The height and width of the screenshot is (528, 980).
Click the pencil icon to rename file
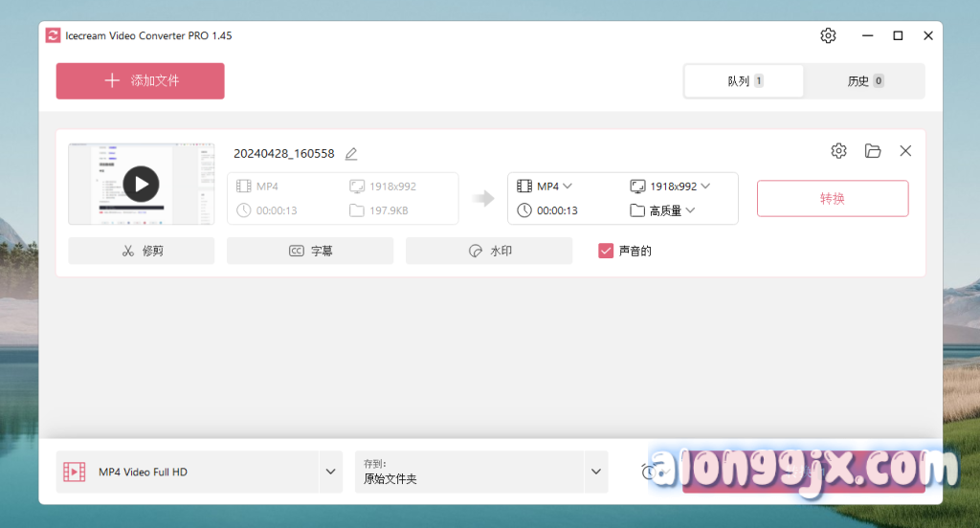pos(351,153)
